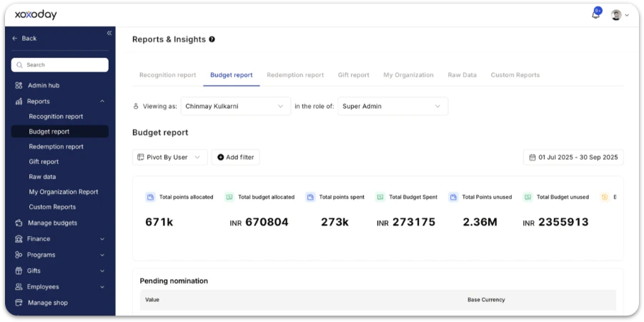Open the user profile avatar menu
The width and height of the screenshot is (644, 322).
(x=616, y=15)
